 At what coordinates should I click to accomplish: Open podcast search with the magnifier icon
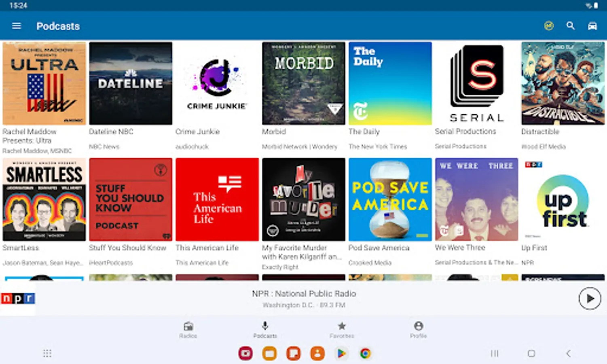pos(571,26)
